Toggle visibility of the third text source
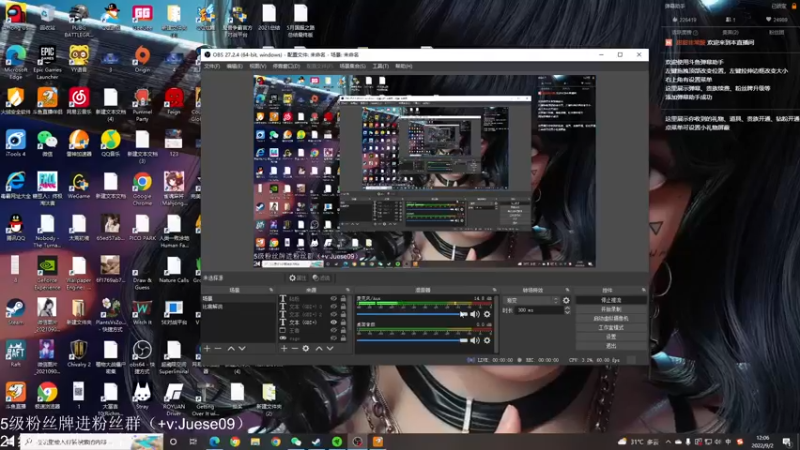 (x=334, y=314)
